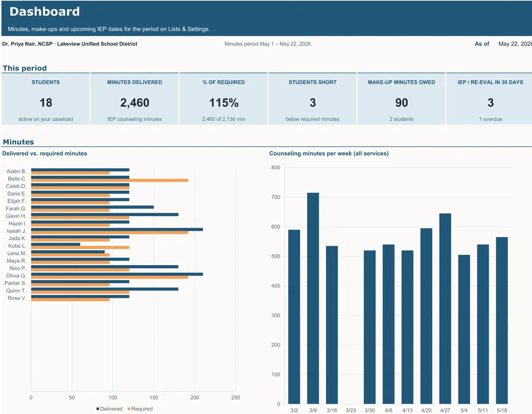
Task: Click the Minutes section heading
Action: coord(18,142)
